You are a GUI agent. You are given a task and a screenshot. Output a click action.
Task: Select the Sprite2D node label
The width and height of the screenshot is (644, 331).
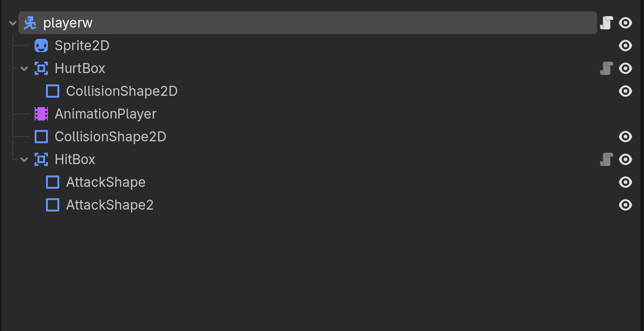[82, 46]
